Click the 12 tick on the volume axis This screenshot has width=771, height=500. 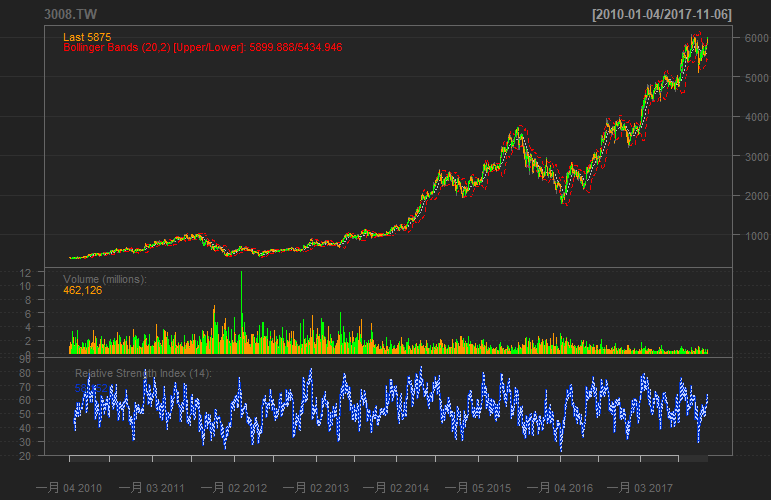pos(54,273)
